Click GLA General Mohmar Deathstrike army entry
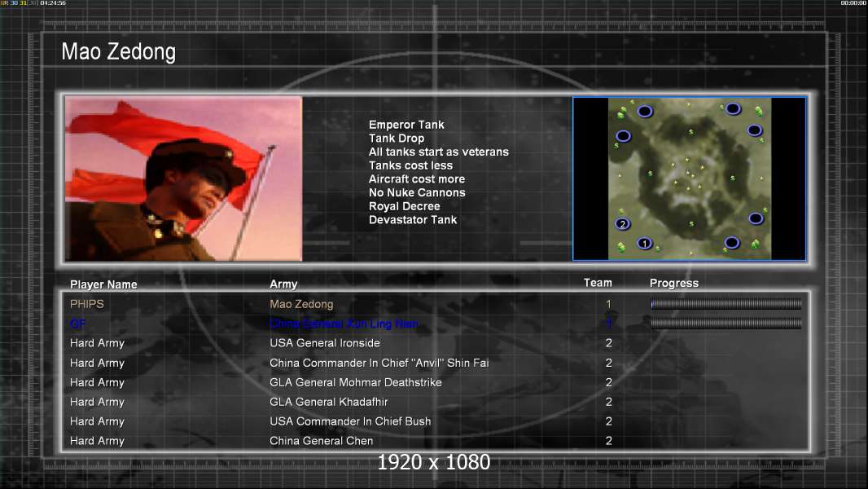Screen dimensions: 868x489 click(356, 382)
